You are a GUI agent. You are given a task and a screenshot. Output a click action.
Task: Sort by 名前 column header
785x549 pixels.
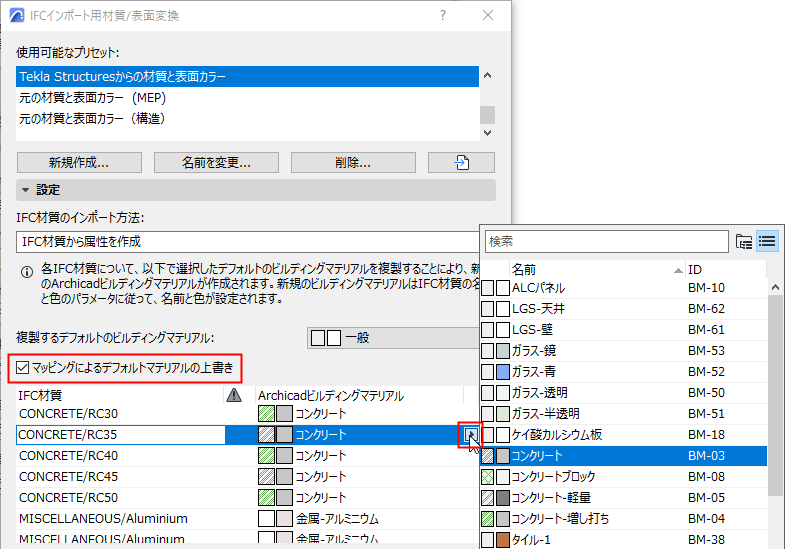596,270
